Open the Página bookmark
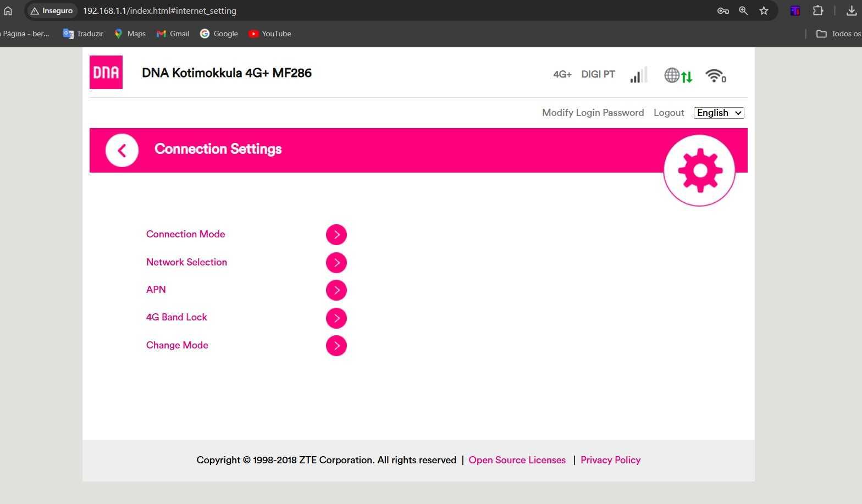The image size is (862, 504). [x=25, y=34]
